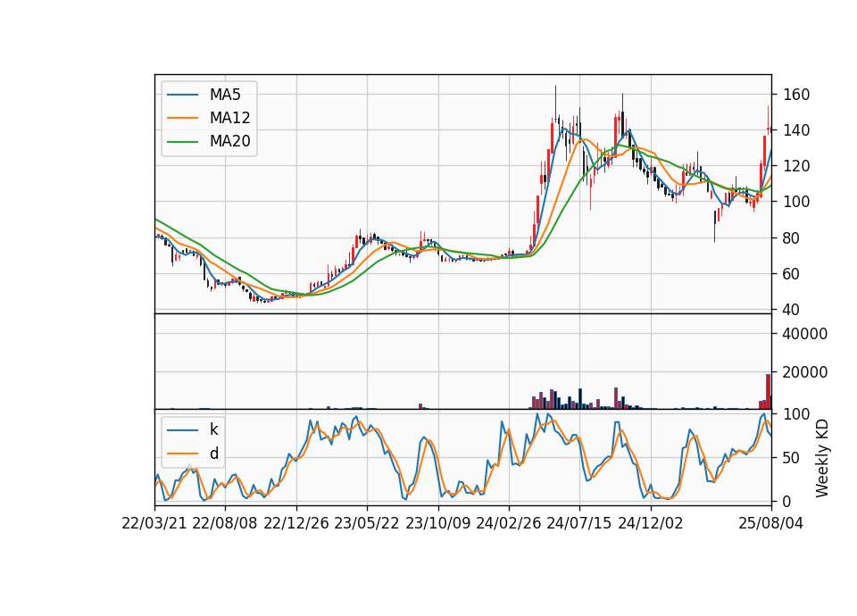Click the Weekly KD axis title
This screenshot has height=616, width=857.
tap(822, 458)
